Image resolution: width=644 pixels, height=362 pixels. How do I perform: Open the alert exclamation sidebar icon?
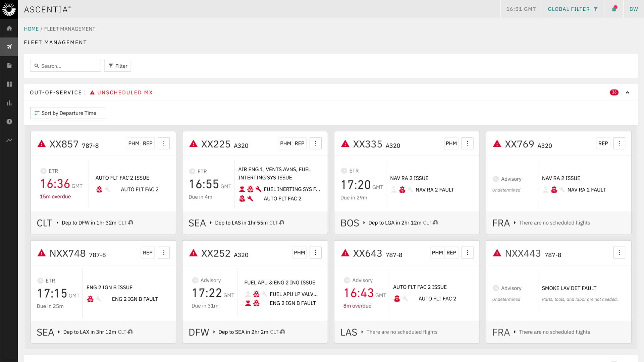9,121
